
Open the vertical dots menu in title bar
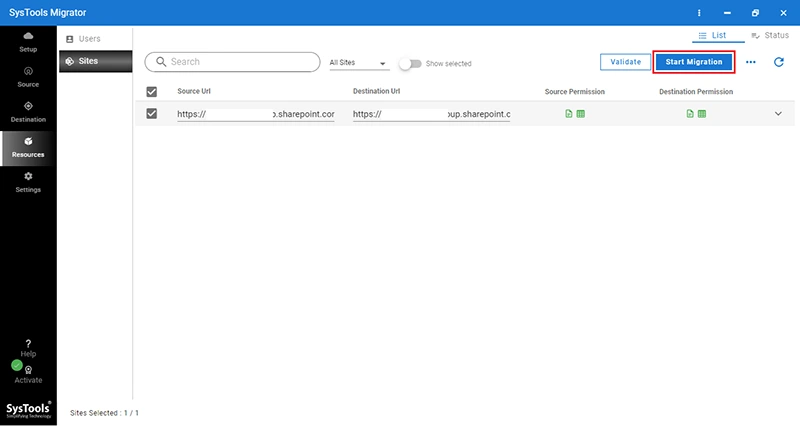pyautogui.click(x=699, y=13)
